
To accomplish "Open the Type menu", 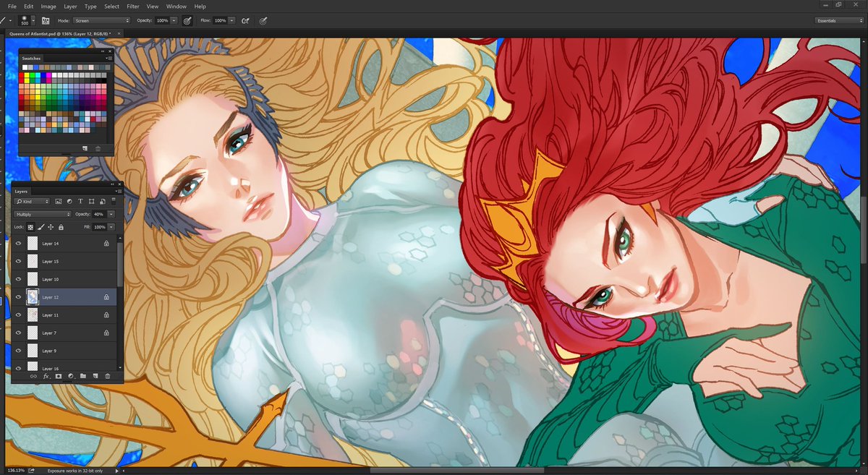I will point(90,7).
